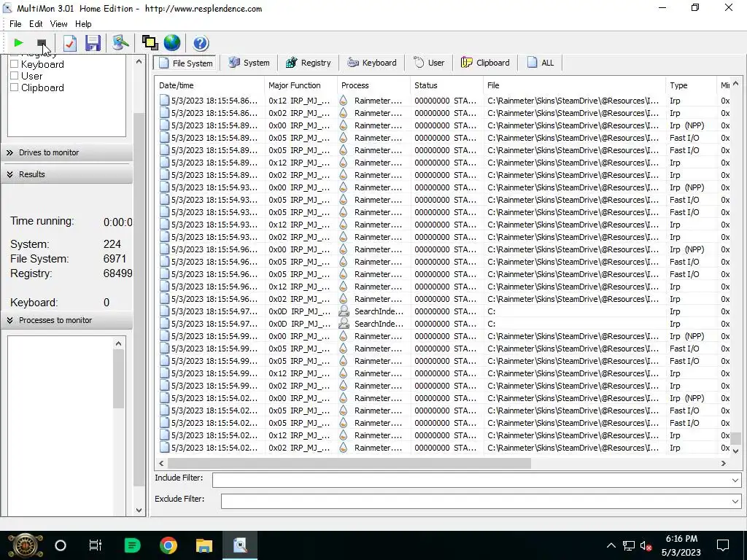Click the down arrow of the left panel scrollbar
The height and width of the screenshot is (560, 747).
pyautogui.click(x=139, y=510)
